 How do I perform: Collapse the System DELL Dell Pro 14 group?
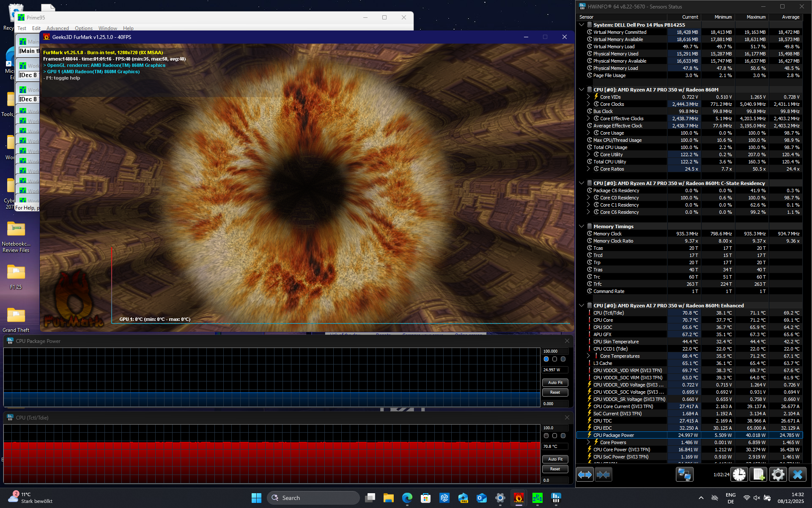[x=582, y=25]
